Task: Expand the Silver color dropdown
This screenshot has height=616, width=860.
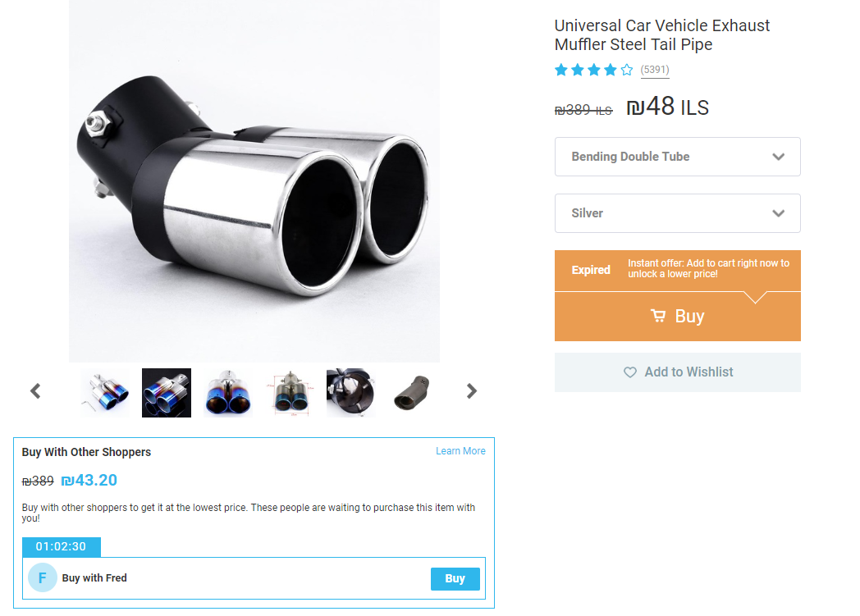Action: pyautogui.click(x=678, y=213)
